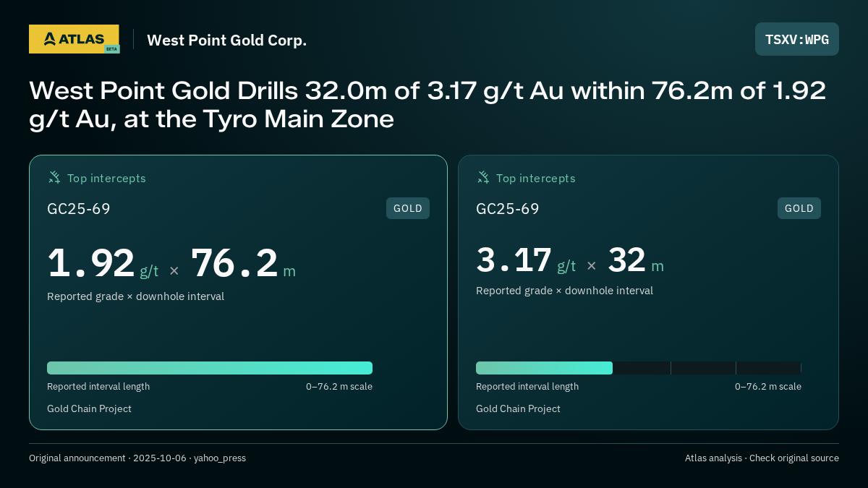Viewport: 868px width, 488px height.
Task: Click 'Top intercepts' label in the 76.2 m card
Action: click(106, 178)
